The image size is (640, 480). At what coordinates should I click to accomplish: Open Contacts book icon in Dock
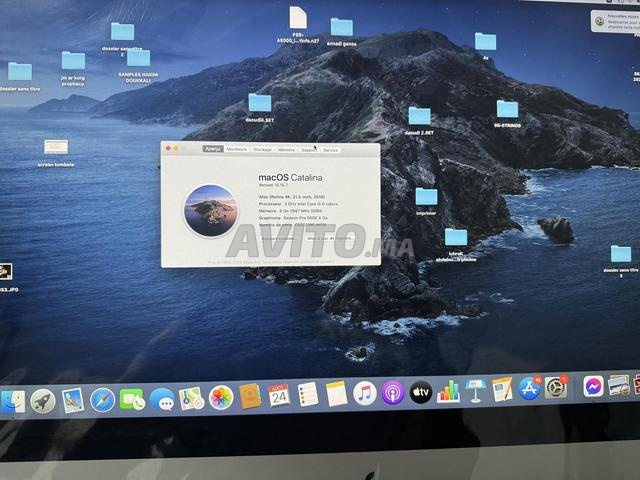coord(250,396)
